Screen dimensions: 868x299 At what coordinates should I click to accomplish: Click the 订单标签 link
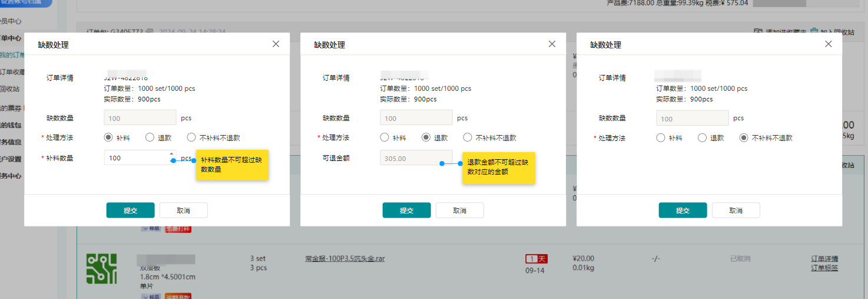point(824,268)
